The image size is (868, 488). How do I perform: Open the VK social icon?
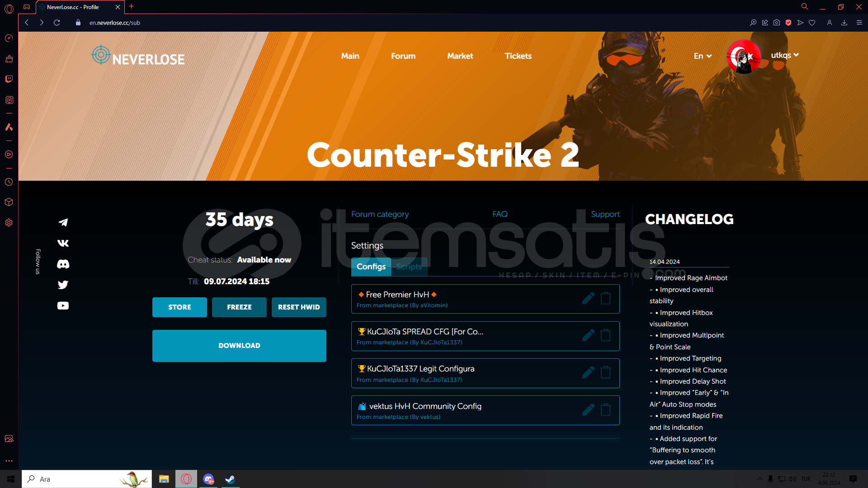pyautogui.click(x=63, y=243)
